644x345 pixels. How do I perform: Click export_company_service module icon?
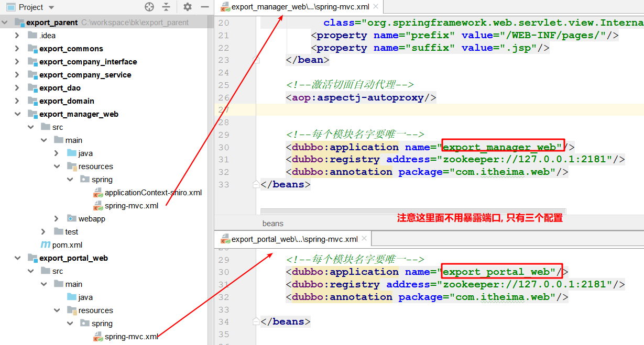point(32,75)
